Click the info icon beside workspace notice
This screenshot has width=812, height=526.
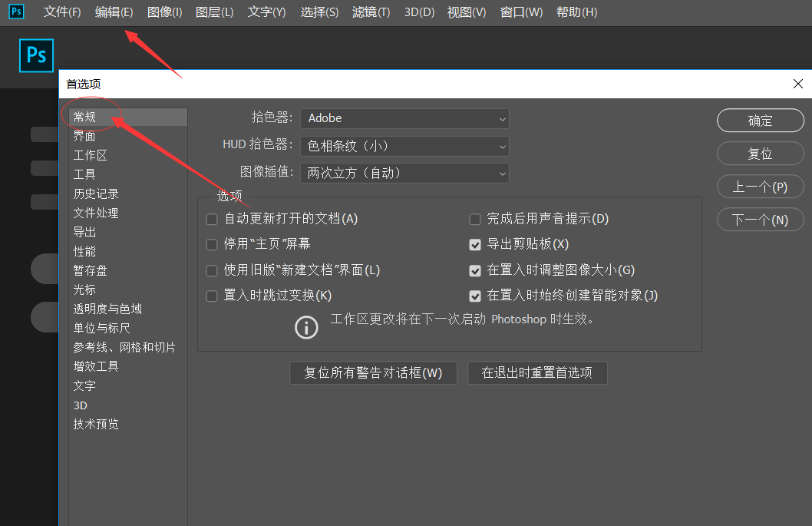(306, 328)
